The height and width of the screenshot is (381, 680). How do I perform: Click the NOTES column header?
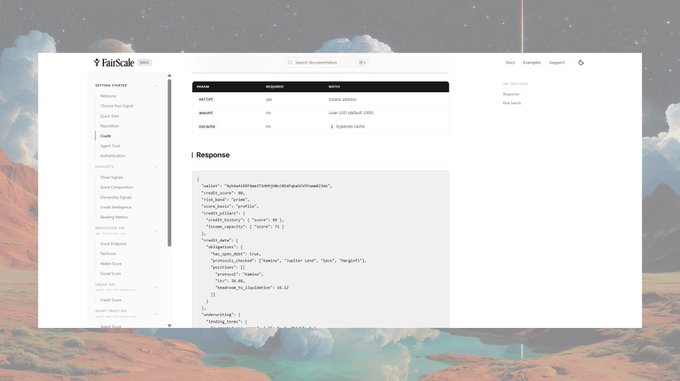(334, 87)
